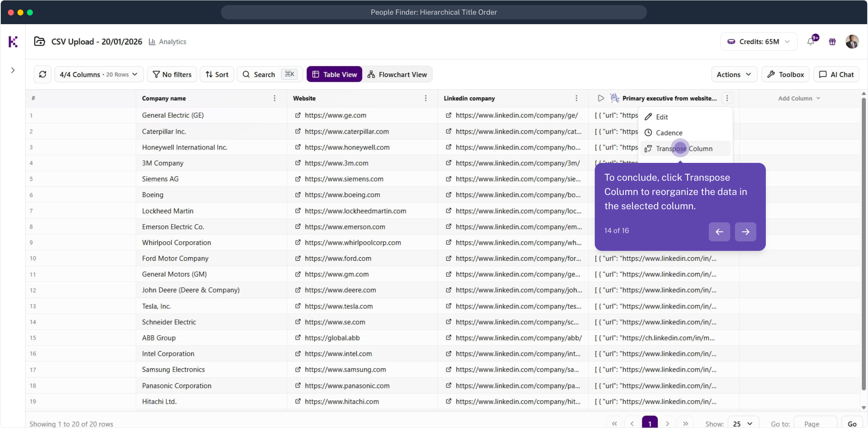Click external link icon for lockheedmartin.com

(x=298, y=211)
